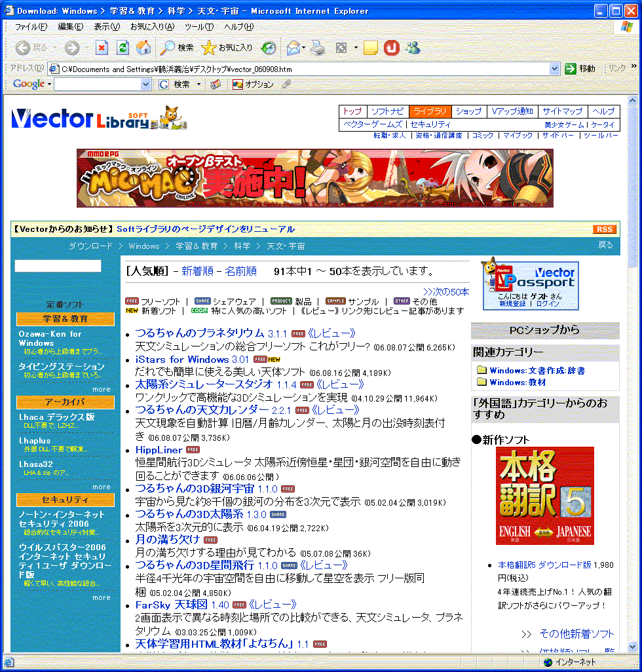Open the History toolbar icon

point(269,48)
